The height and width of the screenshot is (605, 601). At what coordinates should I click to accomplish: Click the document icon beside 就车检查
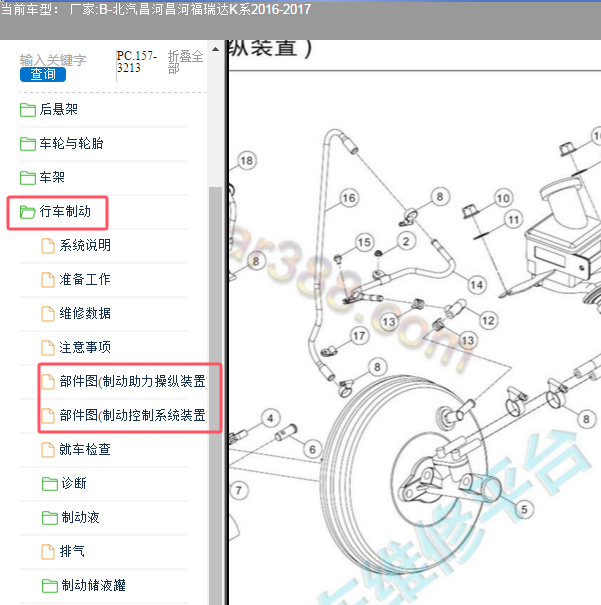48,450
